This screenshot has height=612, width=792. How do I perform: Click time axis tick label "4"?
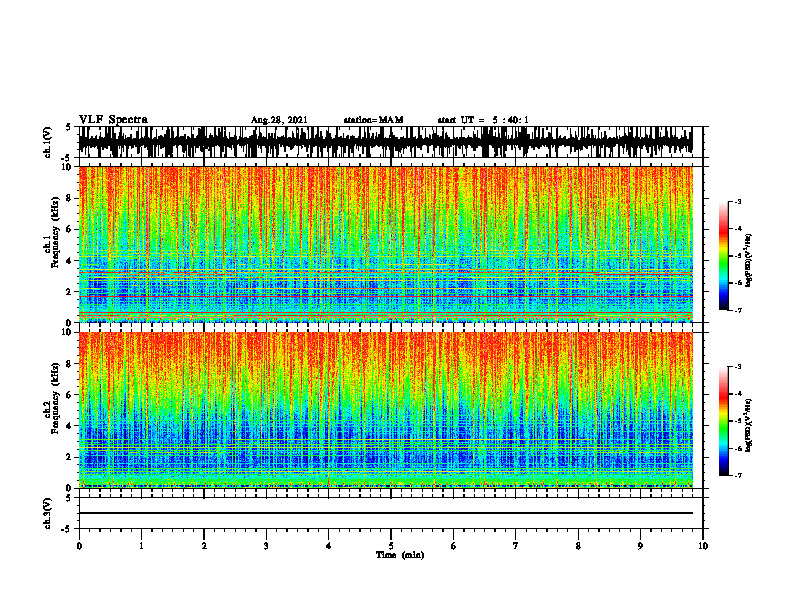pos(328,546)
